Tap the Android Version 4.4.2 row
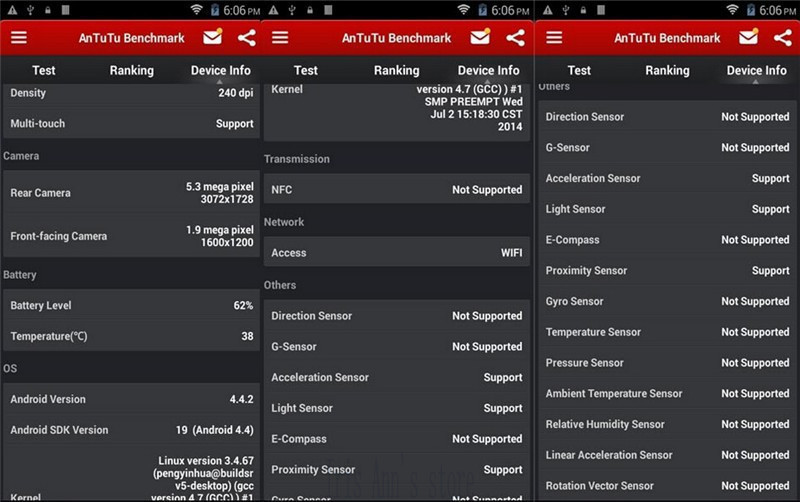 [131, 399]
